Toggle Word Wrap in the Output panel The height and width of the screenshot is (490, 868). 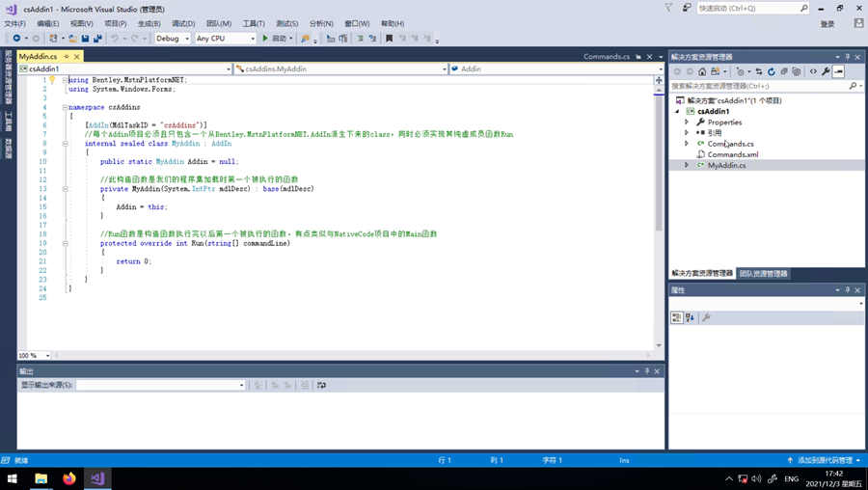click(x=321, y=385)
